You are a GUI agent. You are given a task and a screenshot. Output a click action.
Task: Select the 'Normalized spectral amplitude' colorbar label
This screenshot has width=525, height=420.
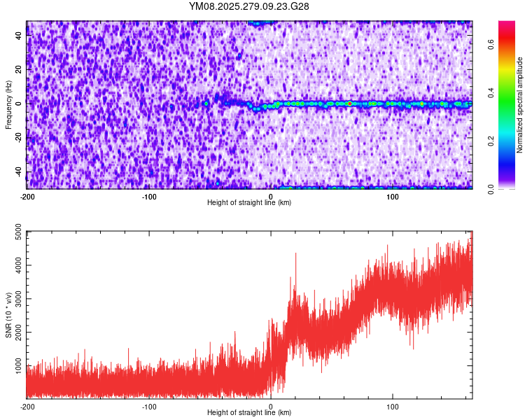point(520,105)
